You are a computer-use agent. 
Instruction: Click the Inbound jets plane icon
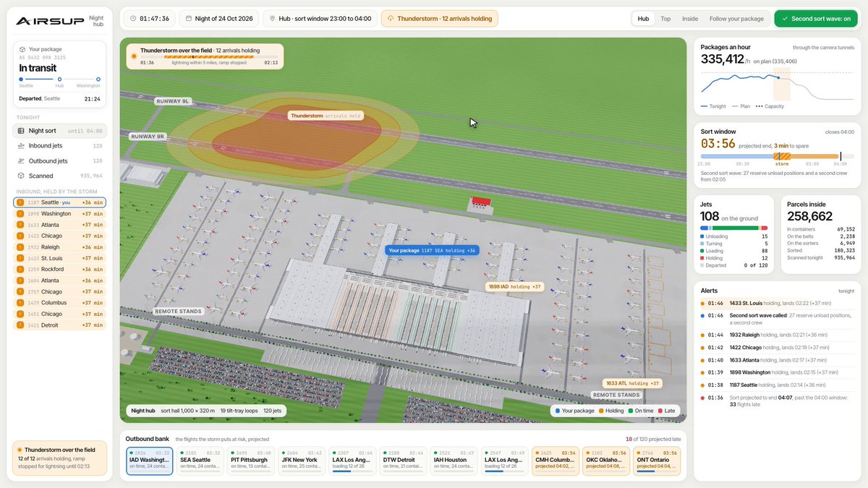21,146
